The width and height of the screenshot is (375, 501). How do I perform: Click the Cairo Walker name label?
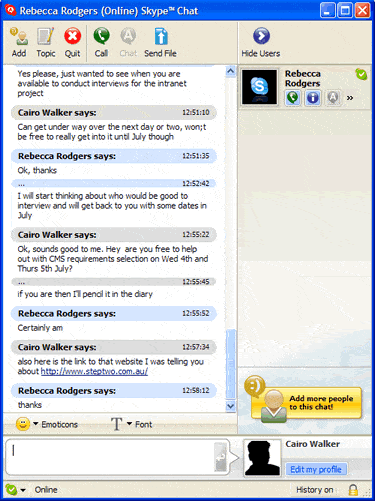tap(313, 444)
